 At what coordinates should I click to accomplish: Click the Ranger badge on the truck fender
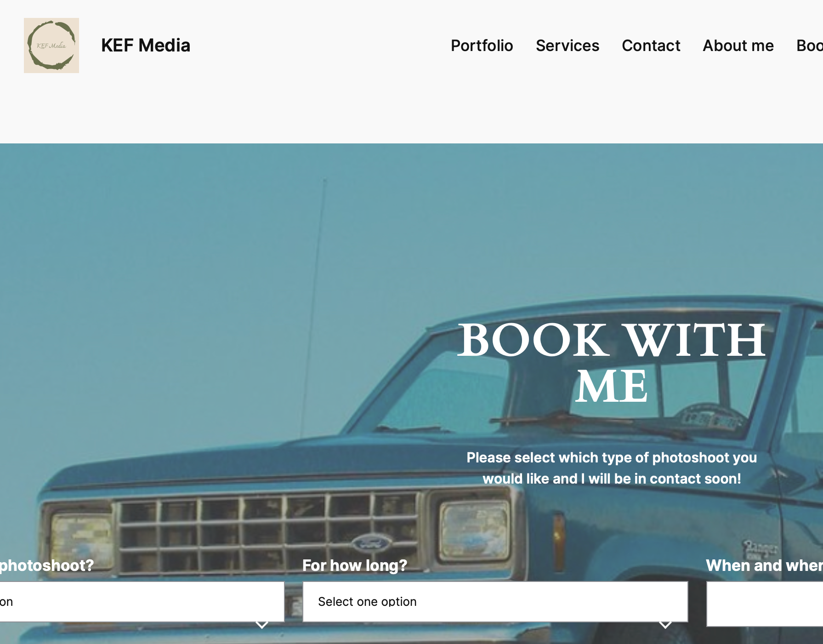[x=761, y=549]
